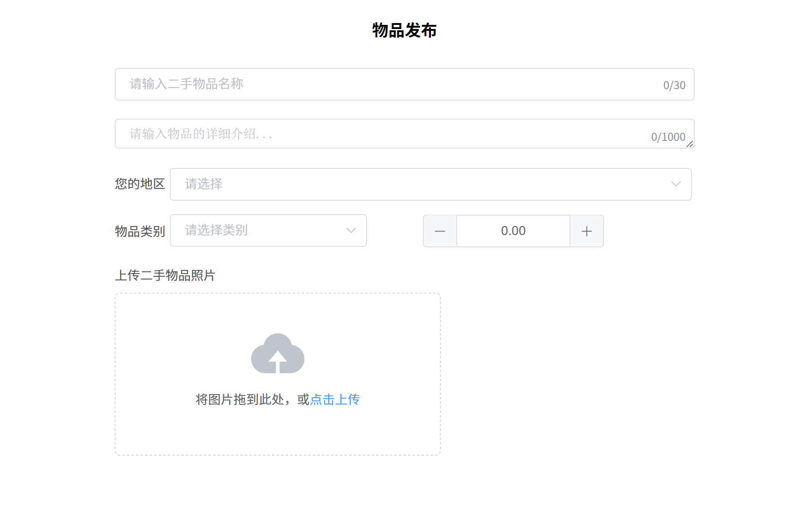
Task: Click the 您的地区 label
Action: click(140, 184)
